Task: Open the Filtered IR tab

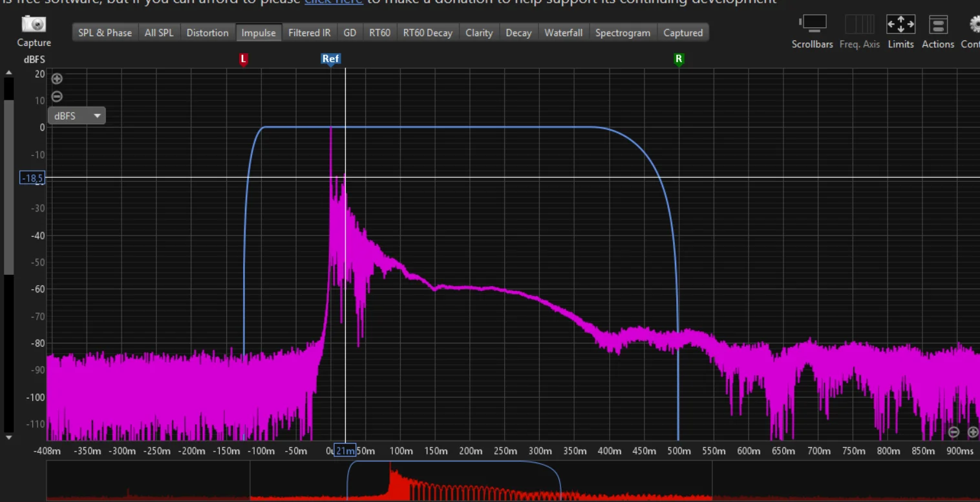Action: pos(309,32)
